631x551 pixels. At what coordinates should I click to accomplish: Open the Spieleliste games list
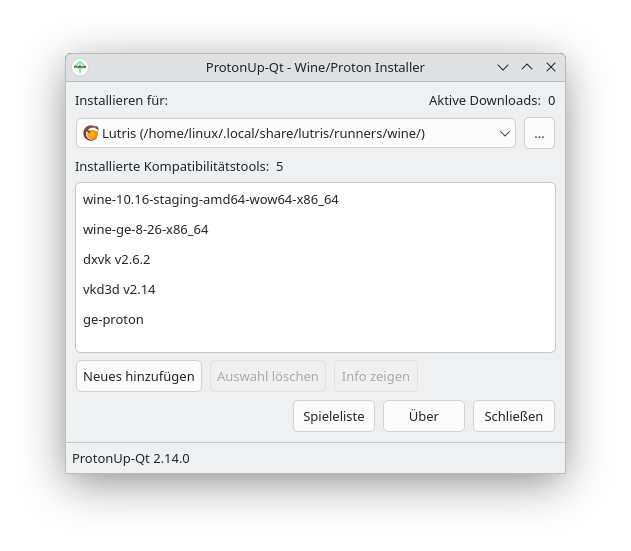[x=334, y=416]
